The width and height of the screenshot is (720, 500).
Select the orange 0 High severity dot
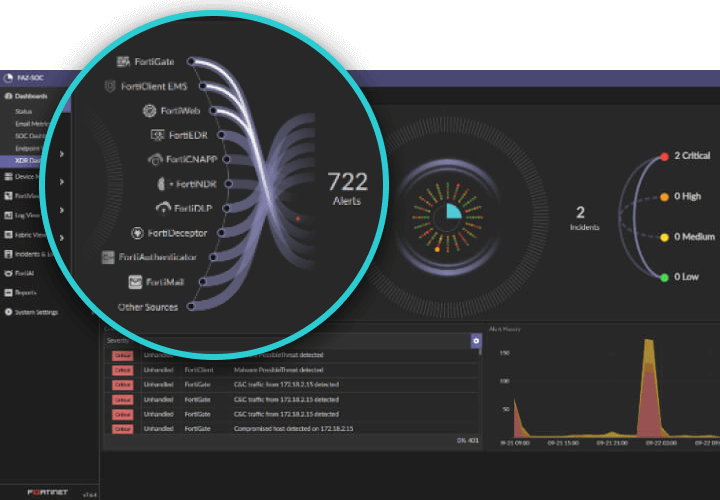664,197
